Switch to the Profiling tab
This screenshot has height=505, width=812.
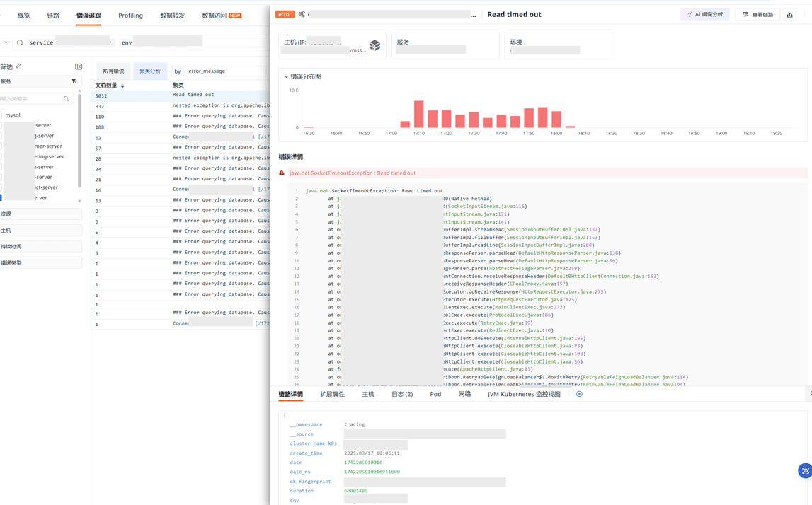pos(130,16)
